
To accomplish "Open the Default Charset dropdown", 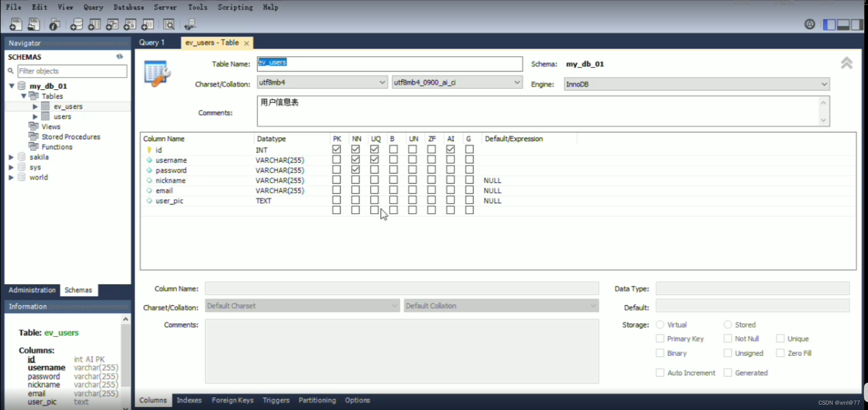I will [x=302, y=306].
